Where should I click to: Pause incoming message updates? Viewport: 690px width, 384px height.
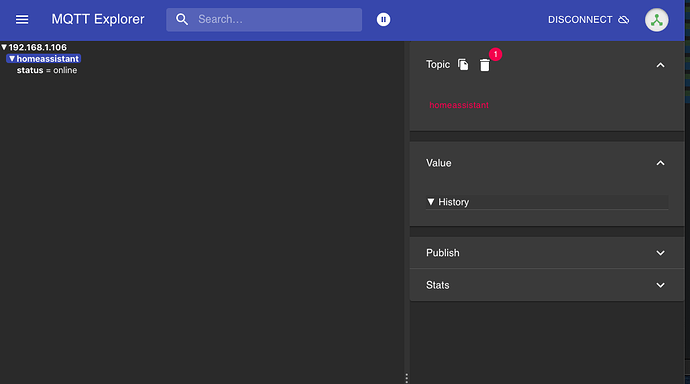383,19
